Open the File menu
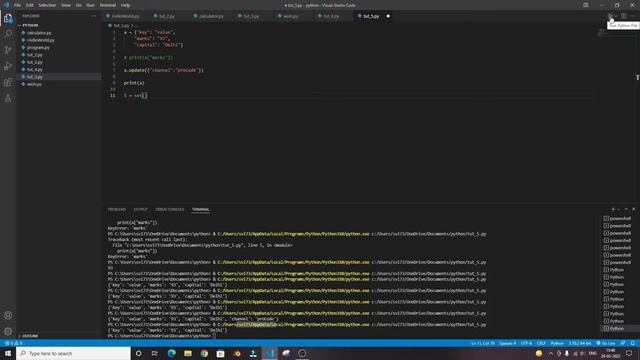640x360 pixels. 18,5
